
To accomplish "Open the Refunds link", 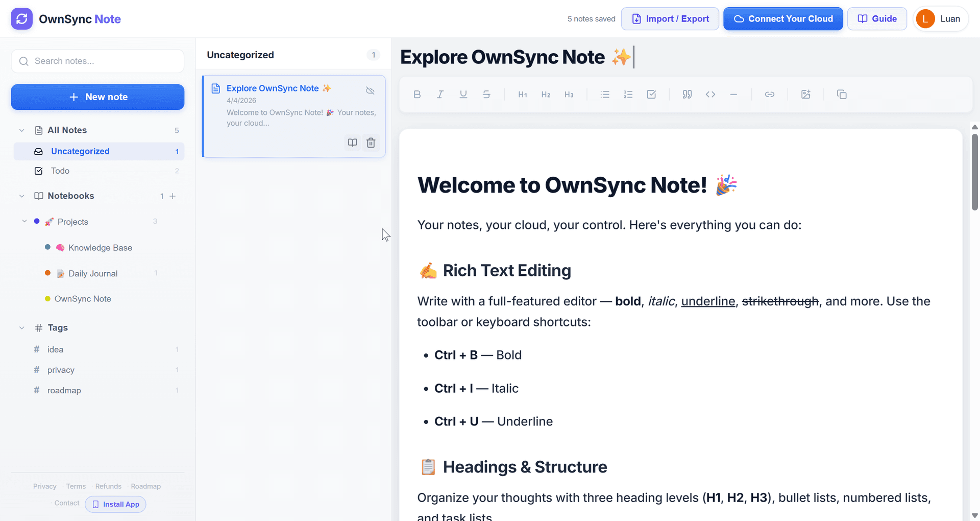I will point(108,486).
